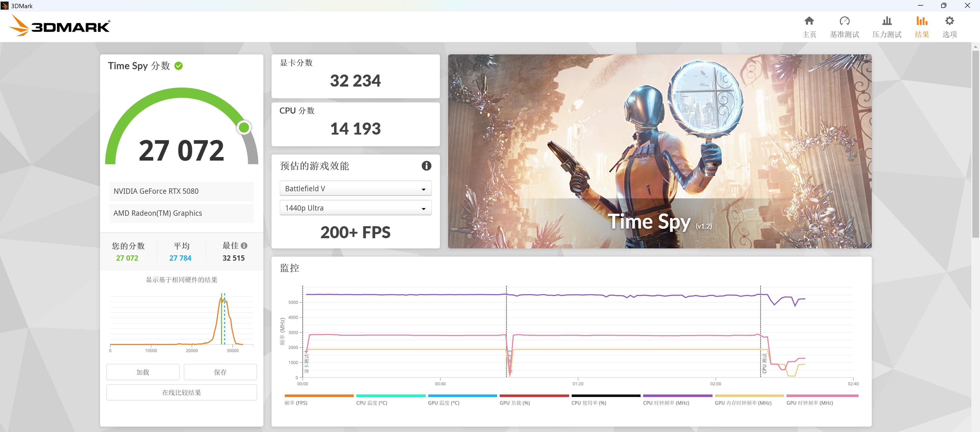Open the Benchmarks (基准测试) gauge icon
The image size is (980, 432).
point(844,21)
